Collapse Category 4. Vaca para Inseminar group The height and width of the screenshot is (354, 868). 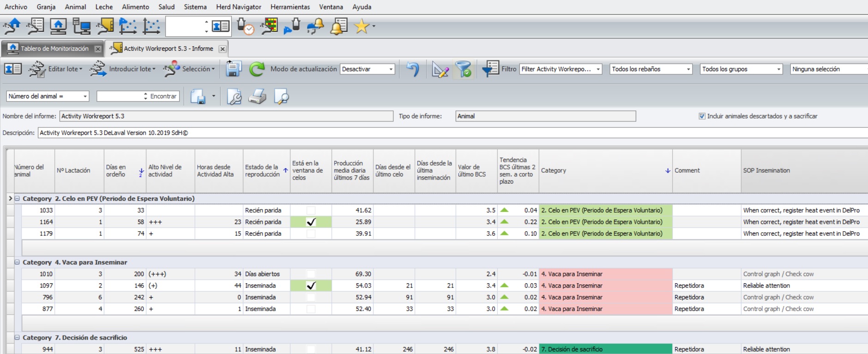17,262
